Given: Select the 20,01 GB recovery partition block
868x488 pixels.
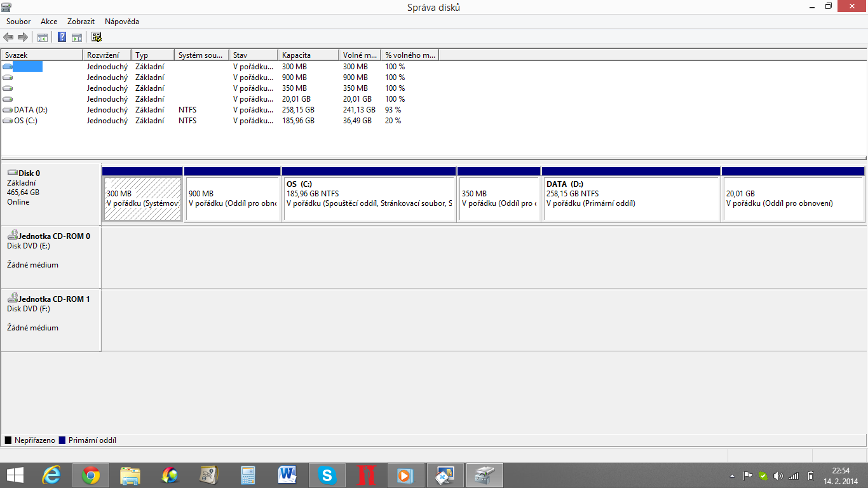Looking at the screenshot, I should [793, 194].
